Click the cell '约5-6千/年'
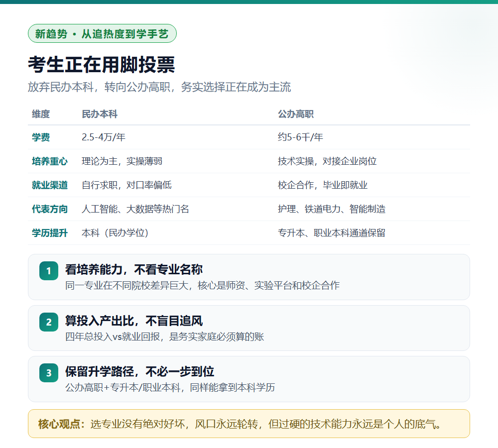 click(300, 137)
